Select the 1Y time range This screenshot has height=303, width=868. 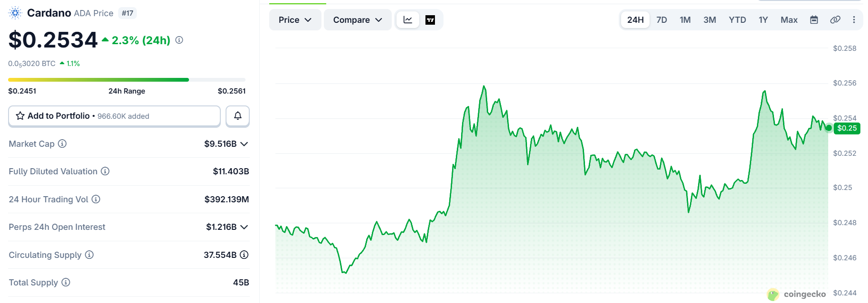pyautogui.click(x=763, y=19)
